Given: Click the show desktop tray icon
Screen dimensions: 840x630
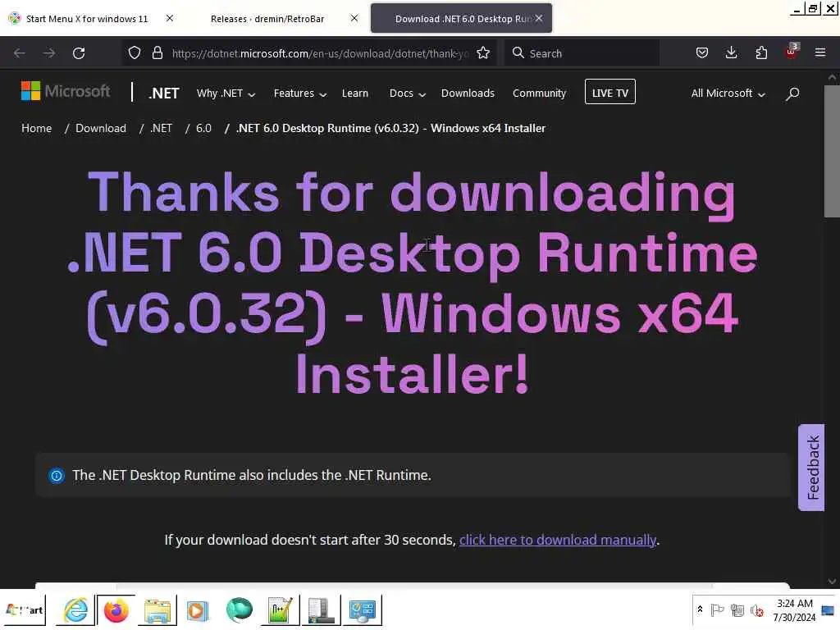Looking at the screenshot, I should click(x=829, y=610).
